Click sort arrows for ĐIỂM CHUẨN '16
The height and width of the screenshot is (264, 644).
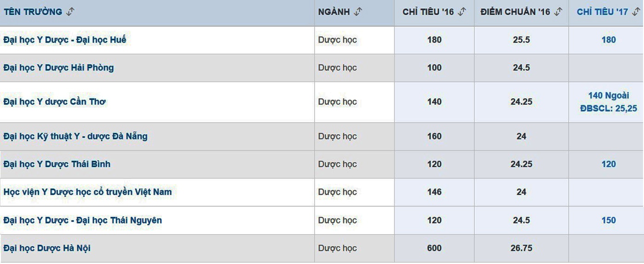point(558,12)
